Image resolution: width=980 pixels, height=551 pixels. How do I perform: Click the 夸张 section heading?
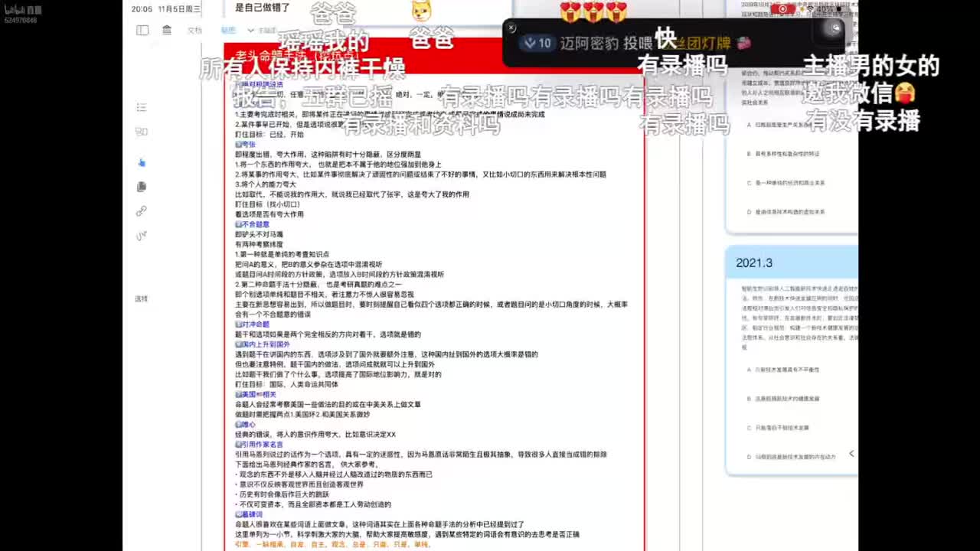[246, 144]
